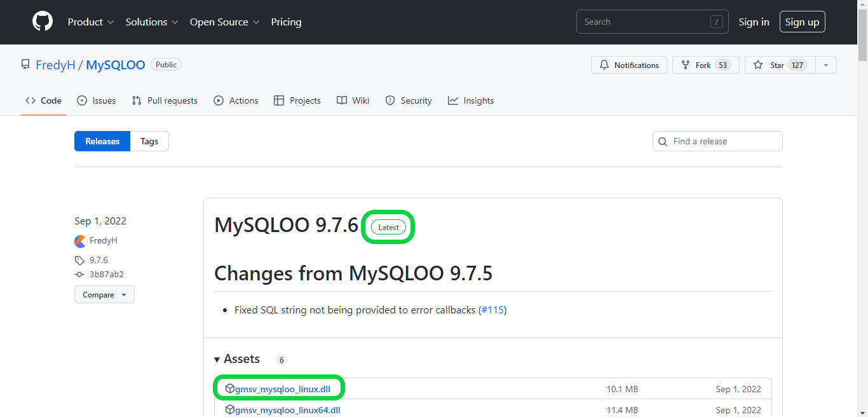The width and height of the screenshot is (868, 417).
Task: Switch to the Tags tab
Action: point(149,141)
